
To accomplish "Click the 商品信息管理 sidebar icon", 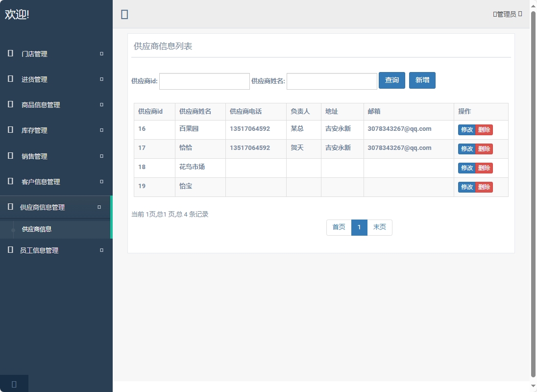I will [10, 104].
